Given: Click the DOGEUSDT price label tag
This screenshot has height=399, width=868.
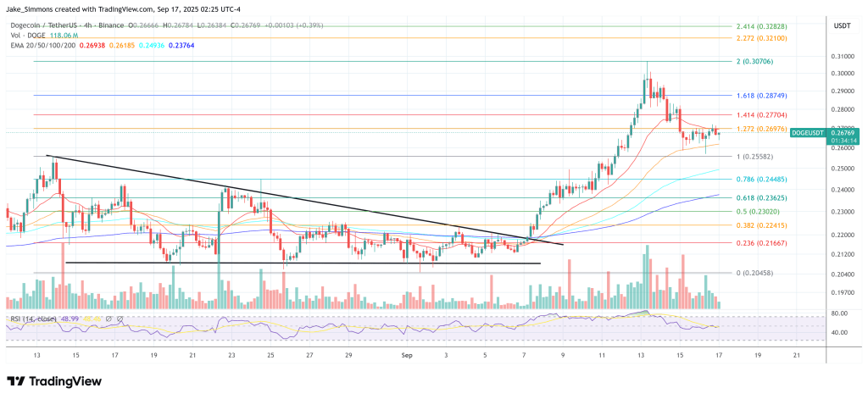Looking at the screenshot, I should click(809, 133).
